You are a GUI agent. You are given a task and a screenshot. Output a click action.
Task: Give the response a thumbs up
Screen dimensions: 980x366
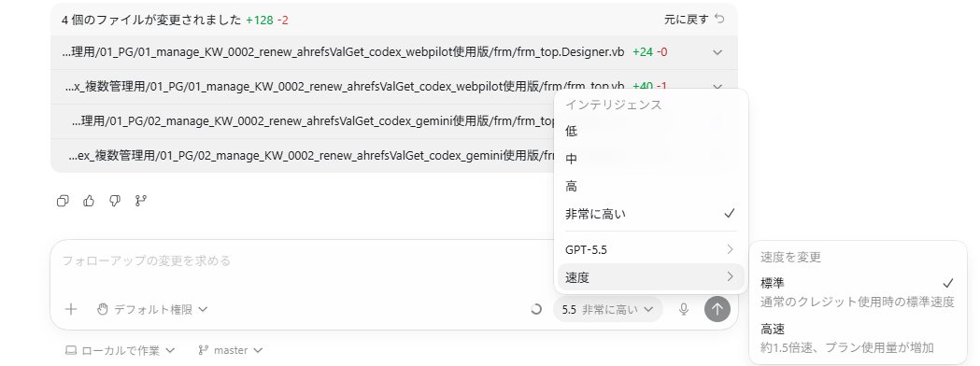pyautogui.click(x=89, y=201)
